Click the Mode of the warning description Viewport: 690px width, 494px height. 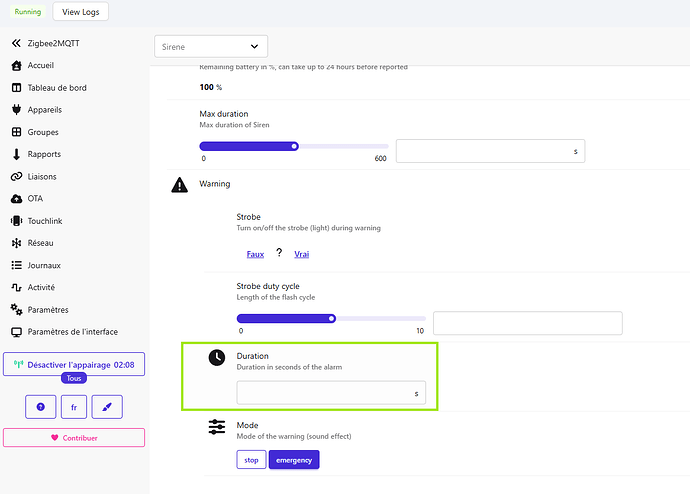294,436
